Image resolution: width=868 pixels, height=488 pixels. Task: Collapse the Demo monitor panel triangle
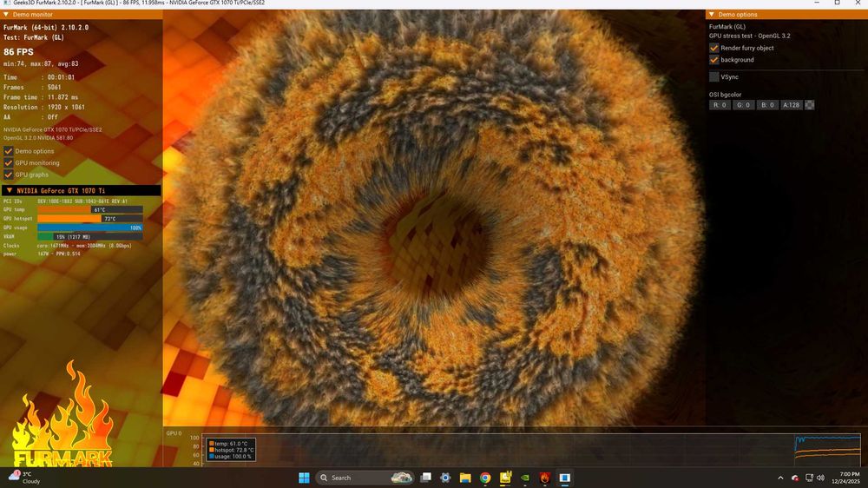click(6, 15)
